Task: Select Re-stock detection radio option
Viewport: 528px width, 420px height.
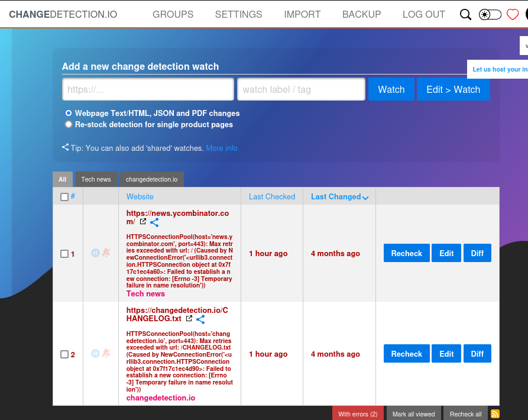Action: click(69, 124)
